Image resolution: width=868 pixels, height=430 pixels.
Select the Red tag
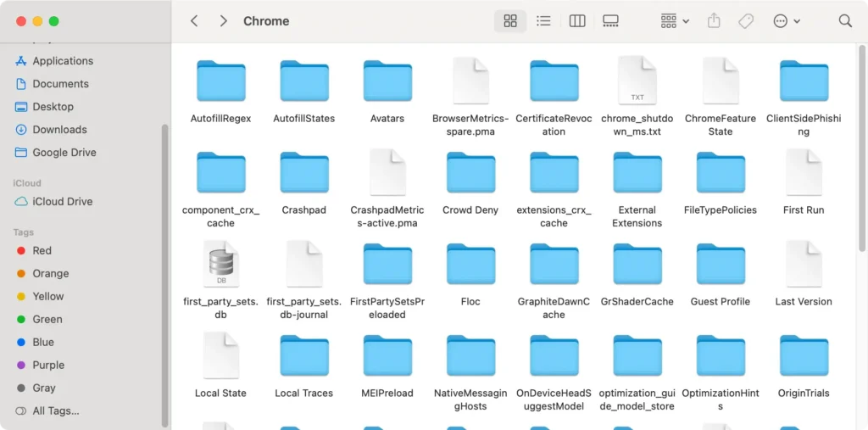(x=34, y=250)
